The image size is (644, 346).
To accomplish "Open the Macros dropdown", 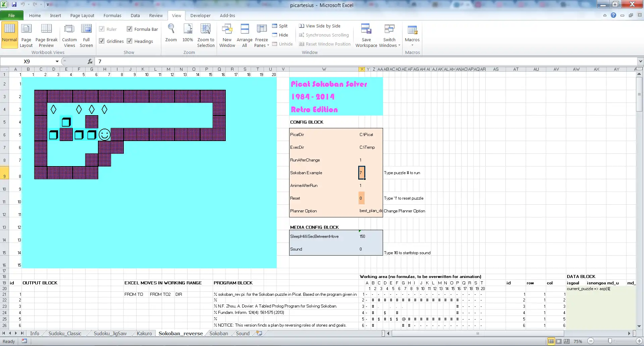I will (412, 35).
